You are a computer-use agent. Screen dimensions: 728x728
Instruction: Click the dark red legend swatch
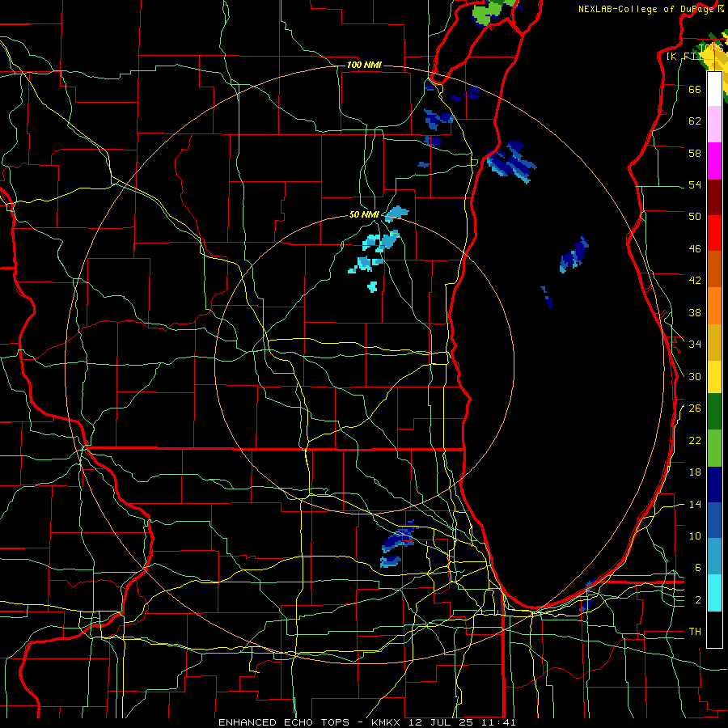[x=714, y=197]
